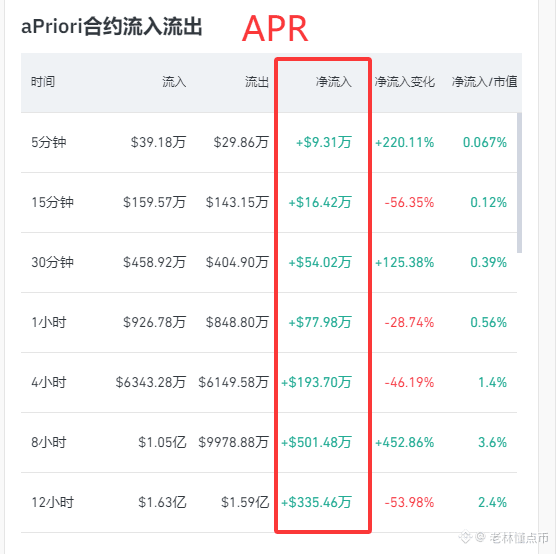
Task: Click the outflow value $29.86万
Action: [241, 142]
